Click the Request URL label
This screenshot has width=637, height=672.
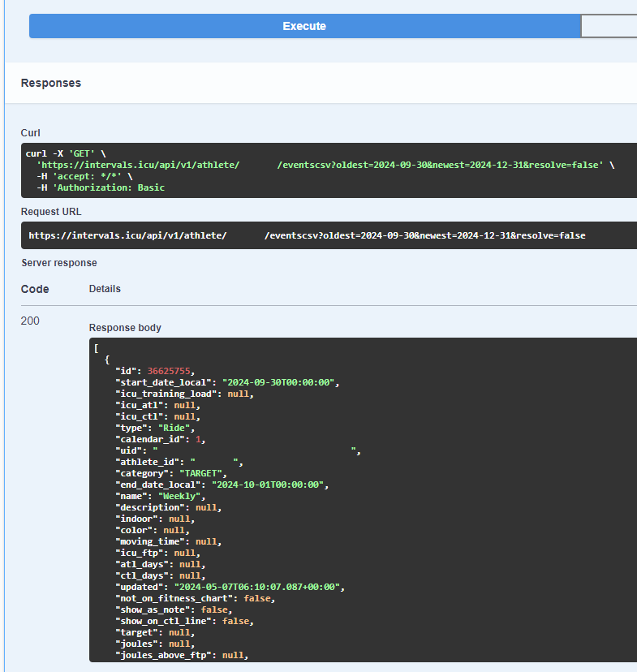click(x=51, y=212)
